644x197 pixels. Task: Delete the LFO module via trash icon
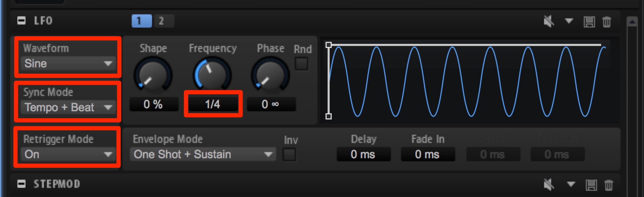pyautogui.click(x=607, y=22)
